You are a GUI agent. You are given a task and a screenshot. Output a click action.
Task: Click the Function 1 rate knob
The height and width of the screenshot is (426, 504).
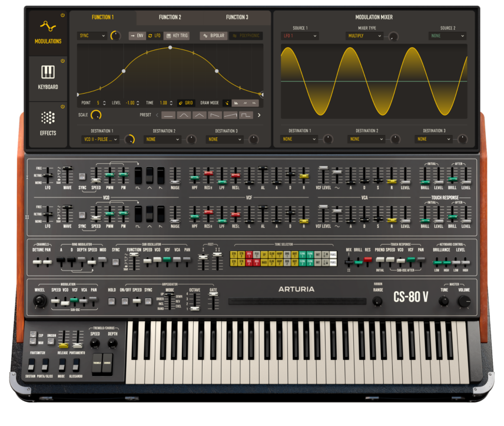[115, 35]
